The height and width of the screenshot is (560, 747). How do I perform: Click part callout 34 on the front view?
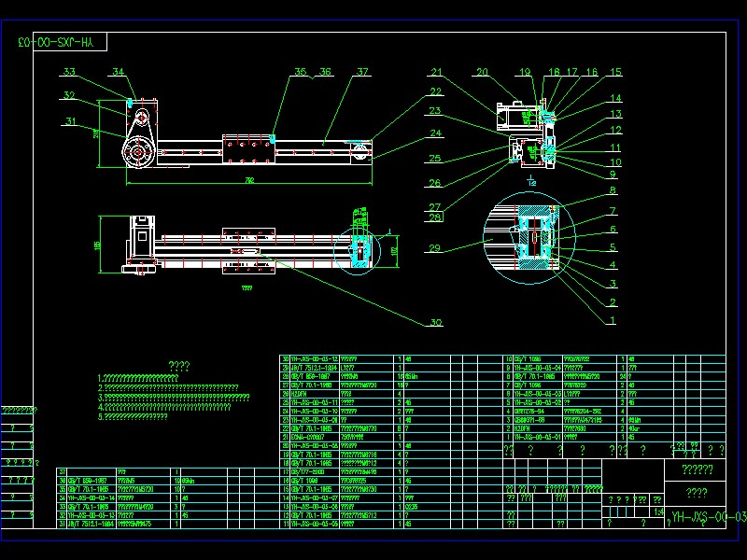pyautogui.click(x=119, y=72)
